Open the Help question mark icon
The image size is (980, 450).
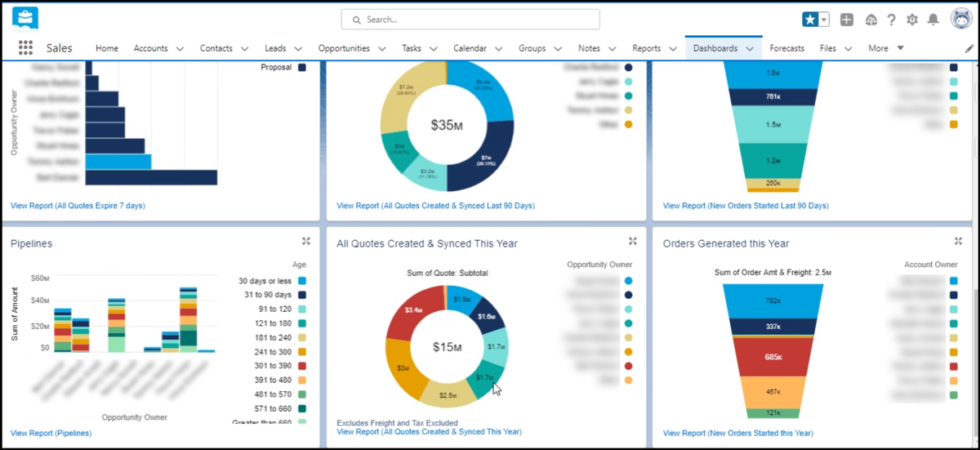point(891,20)
